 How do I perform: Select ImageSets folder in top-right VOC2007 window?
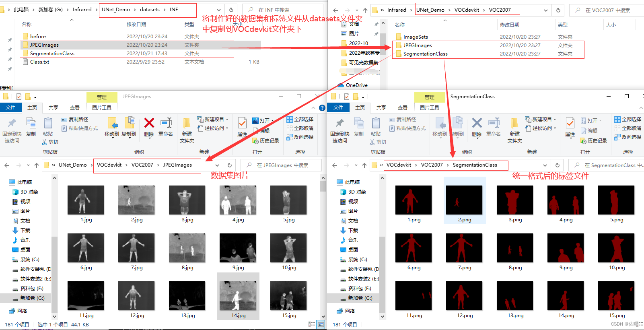416,37
